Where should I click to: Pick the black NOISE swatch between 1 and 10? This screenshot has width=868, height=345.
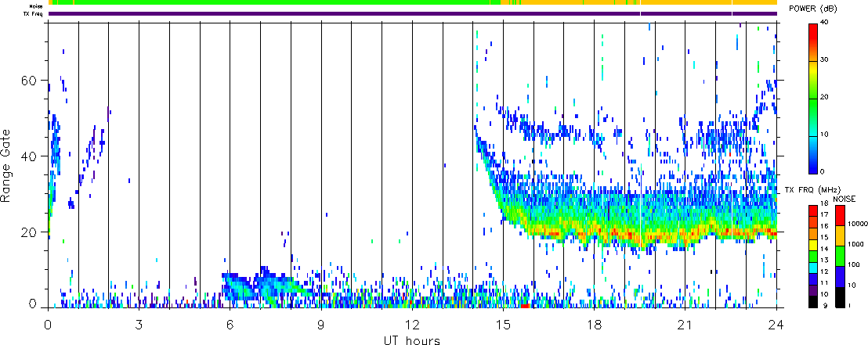pyautogui.click(x=840, y=296)
